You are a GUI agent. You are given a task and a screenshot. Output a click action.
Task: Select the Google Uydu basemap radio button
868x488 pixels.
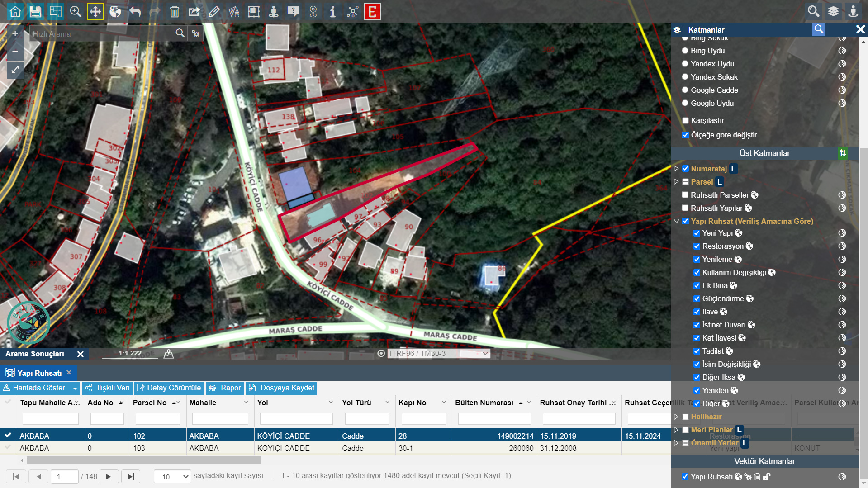click(x=685, y=103)
